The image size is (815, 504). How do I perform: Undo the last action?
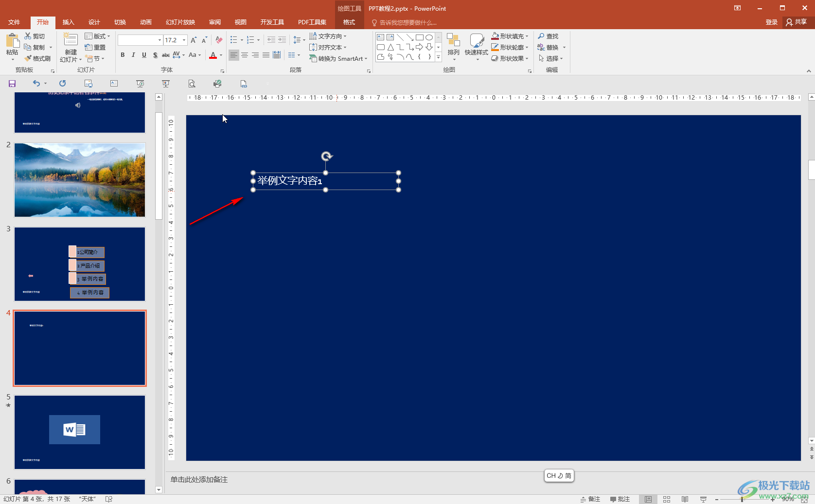point(36,84)
